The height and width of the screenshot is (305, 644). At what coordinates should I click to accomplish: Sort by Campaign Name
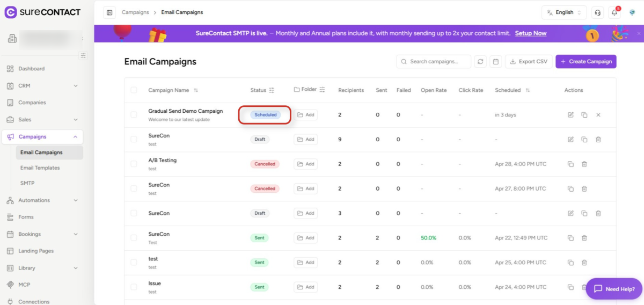196,90
